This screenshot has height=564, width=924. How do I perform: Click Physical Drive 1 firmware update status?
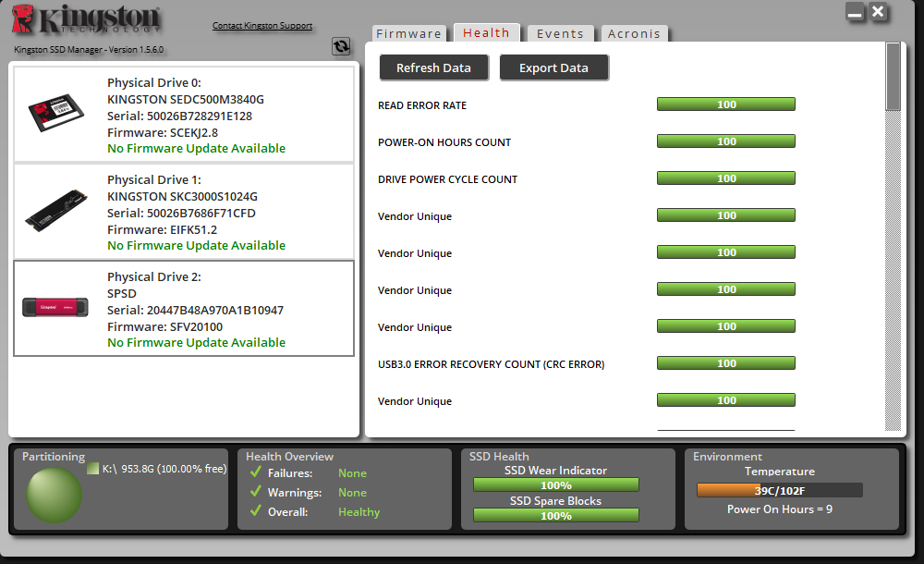(x=196, y=245)
